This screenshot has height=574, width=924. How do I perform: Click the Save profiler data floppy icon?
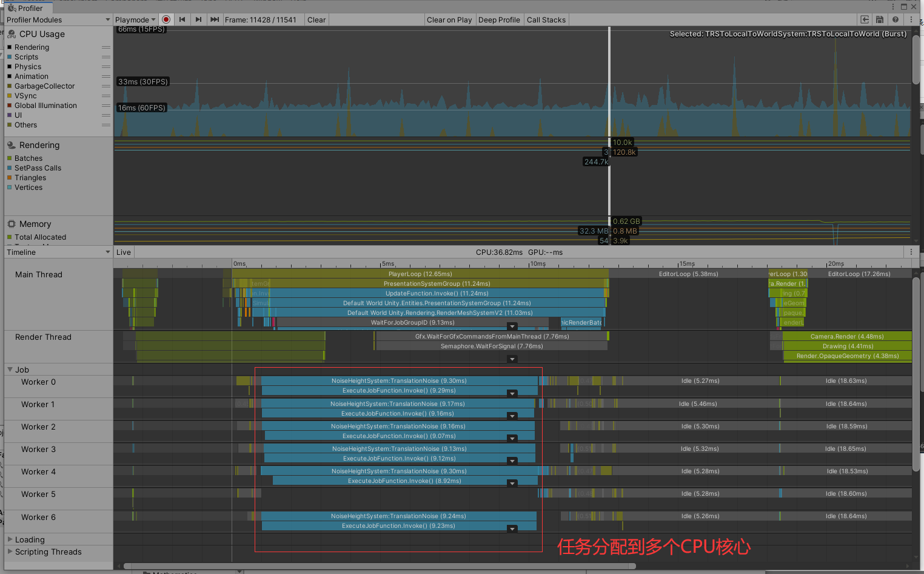[880, 20]
